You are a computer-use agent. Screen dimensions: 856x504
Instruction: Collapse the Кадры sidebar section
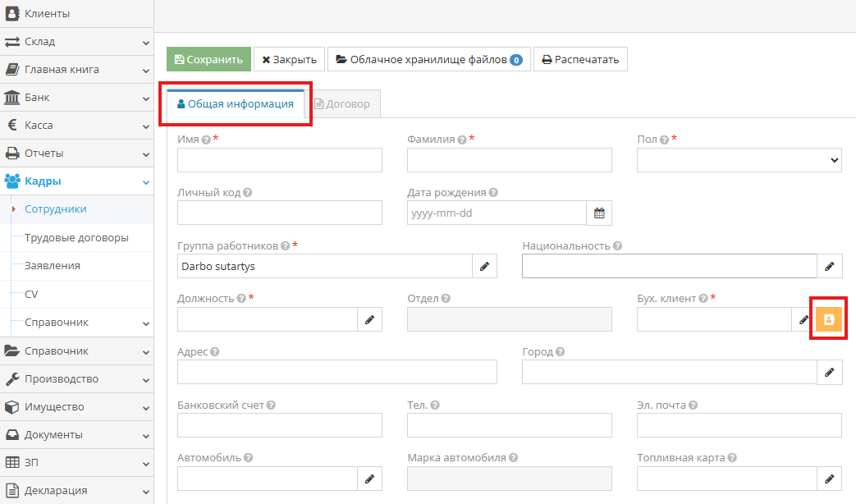click(x=76, y=181)
